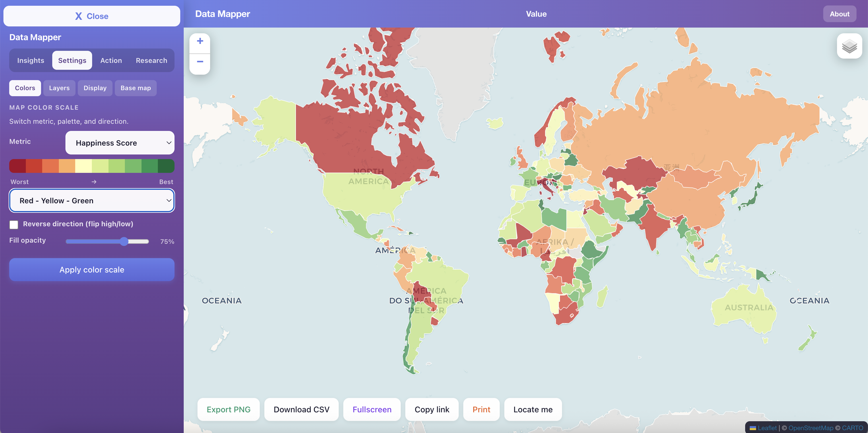
Task: Switch to the Layers settings sub-tab
Action: [x=59, y=88]
